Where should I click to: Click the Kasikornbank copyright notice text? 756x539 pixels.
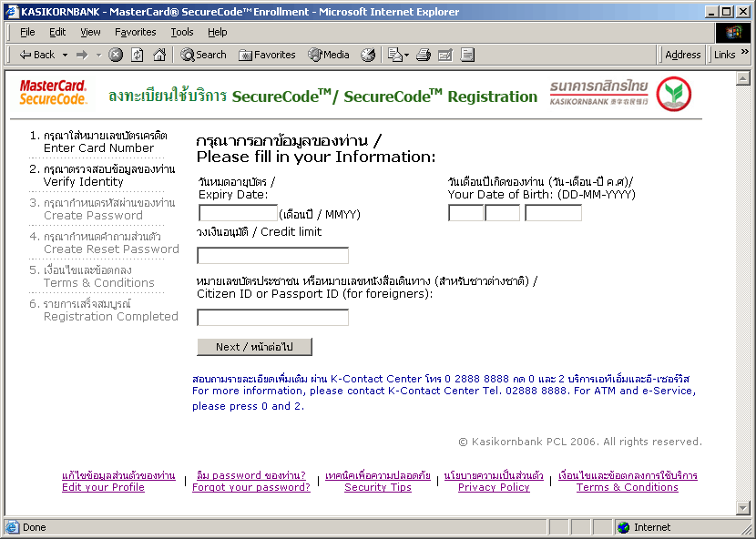click(x=580, y=442)
